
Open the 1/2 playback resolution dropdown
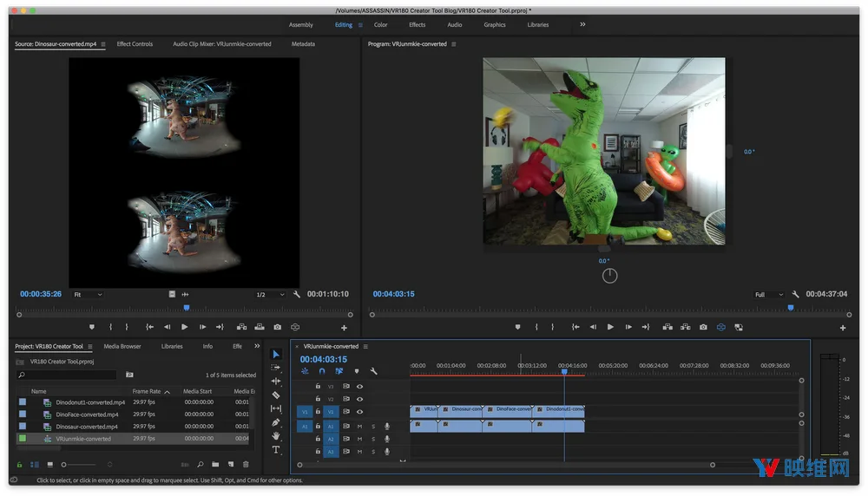(x=270, y=295)
